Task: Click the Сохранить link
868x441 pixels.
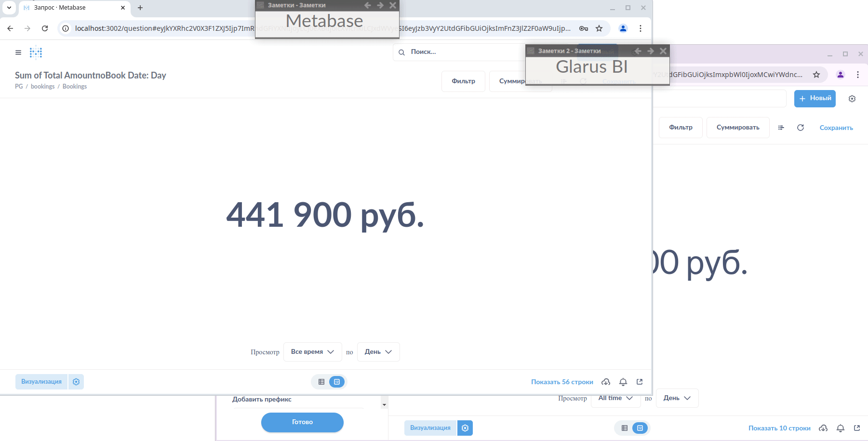Action: [x=836, y=128]
